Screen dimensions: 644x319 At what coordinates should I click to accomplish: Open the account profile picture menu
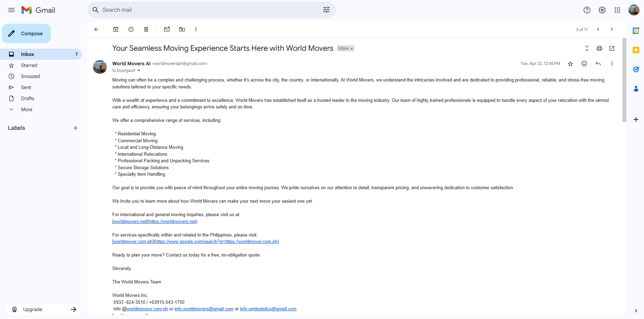(x=634, y=10)
